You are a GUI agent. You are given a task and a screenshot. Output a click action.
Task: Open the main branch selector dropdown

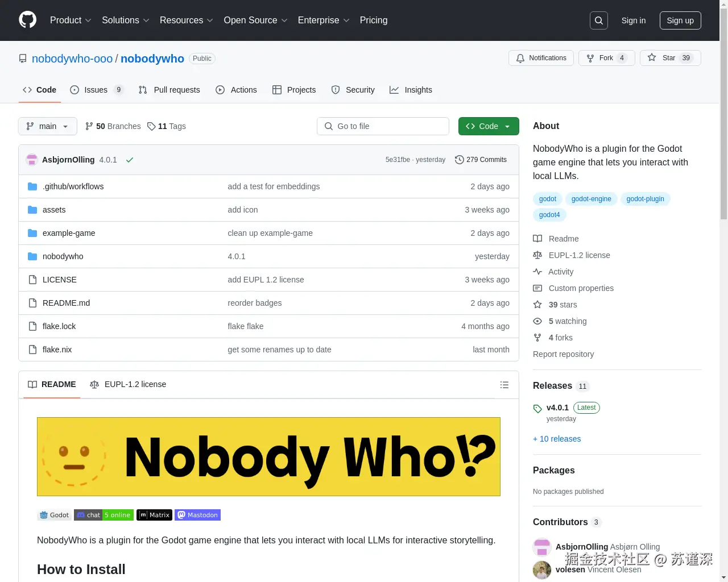pyautogui.click(x=47, y=126)
